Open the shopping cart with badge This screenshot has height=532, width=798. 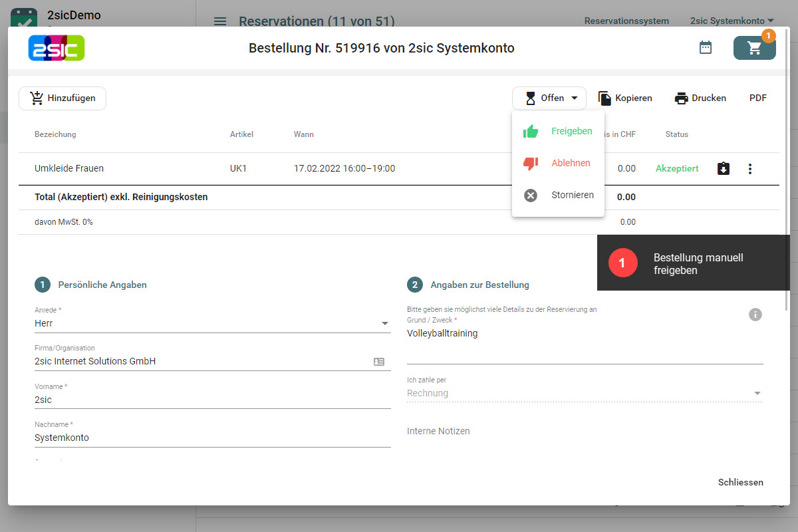click(754, 48)
